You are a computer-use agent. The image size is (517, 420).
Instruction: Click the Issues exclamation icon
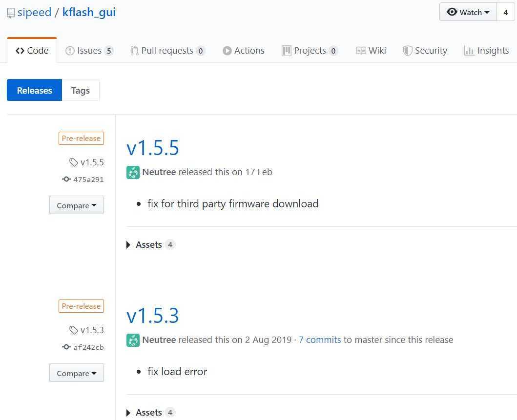click(70, 51)
